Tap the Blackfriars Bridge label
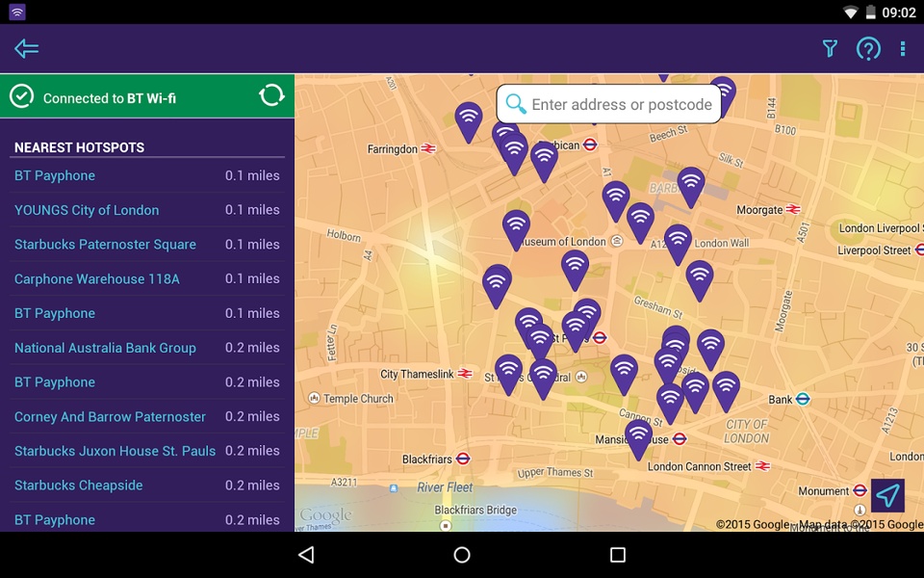 475,511
